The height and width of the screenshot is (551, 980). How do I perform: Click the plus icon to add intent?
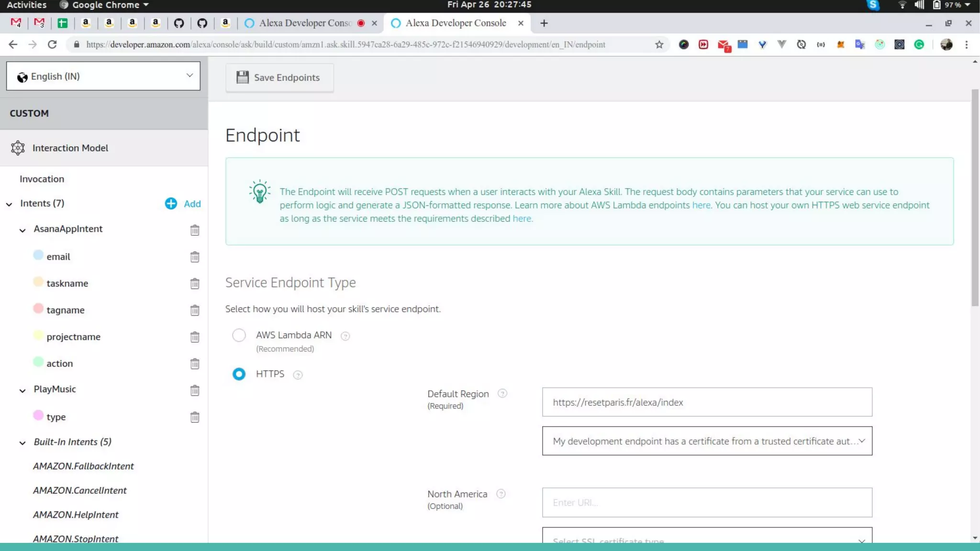171,204
